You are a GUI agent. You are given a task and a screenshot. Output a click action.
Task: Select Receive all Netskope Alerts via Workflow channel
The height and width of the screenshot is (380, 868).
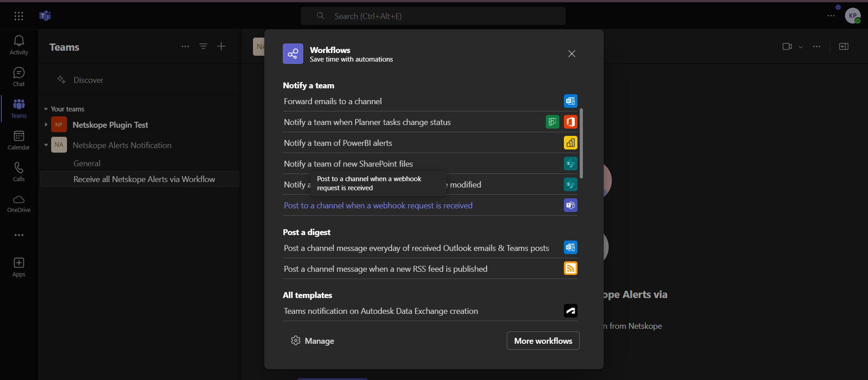(x=139, y=179)
